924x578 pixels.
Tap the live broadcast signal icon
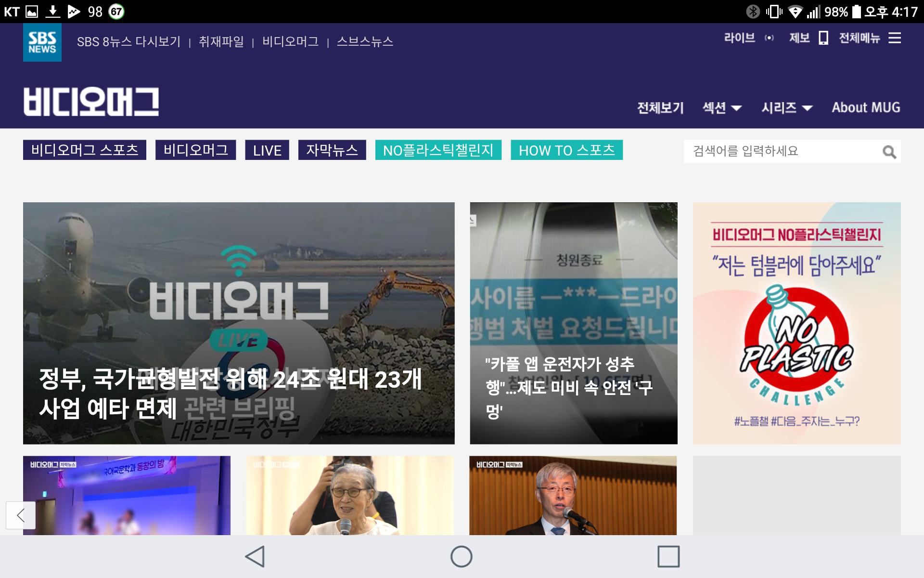tap(769, 38)
